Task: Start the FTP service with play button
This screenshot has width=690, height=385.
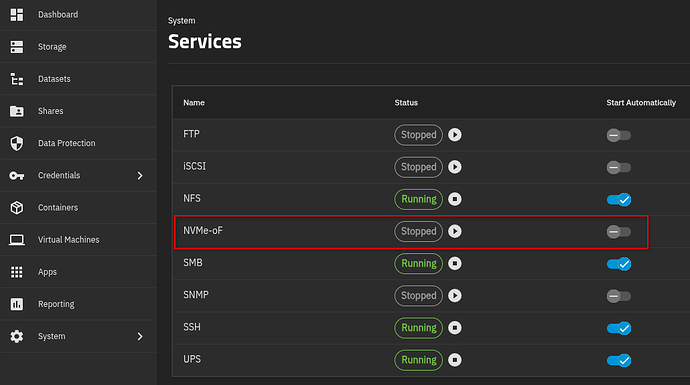Action: pos(455,135)
